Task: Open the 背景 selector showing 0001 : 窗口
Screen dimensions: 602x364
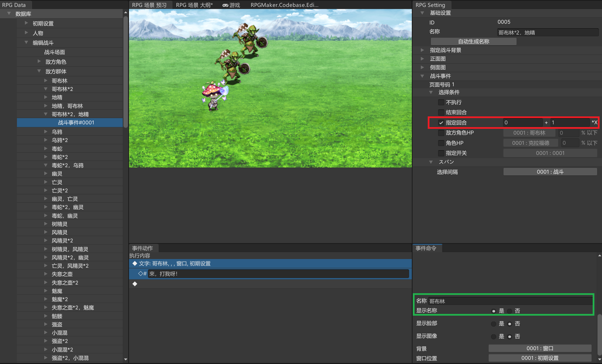Action: point(540,348)
